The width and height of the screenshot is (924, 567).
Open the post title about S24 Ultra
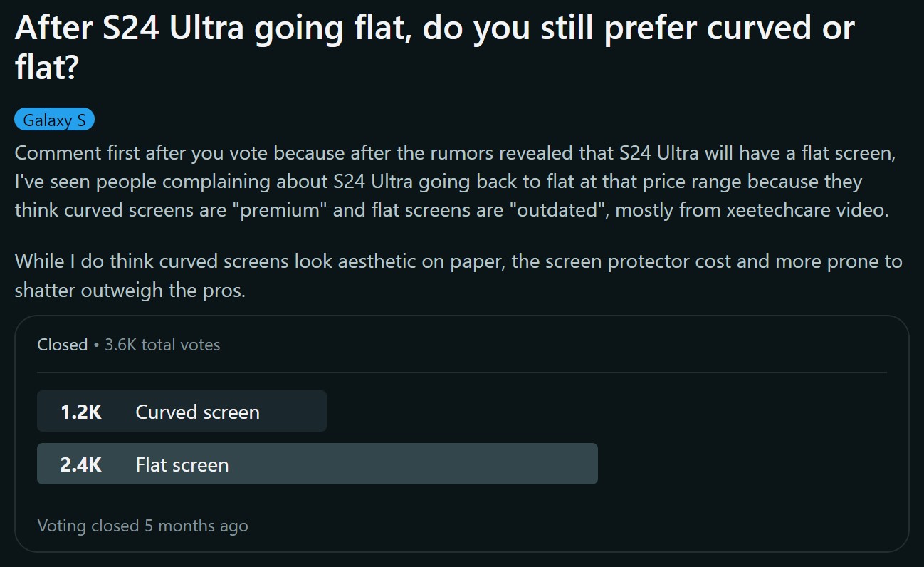(x=434, y=28)
